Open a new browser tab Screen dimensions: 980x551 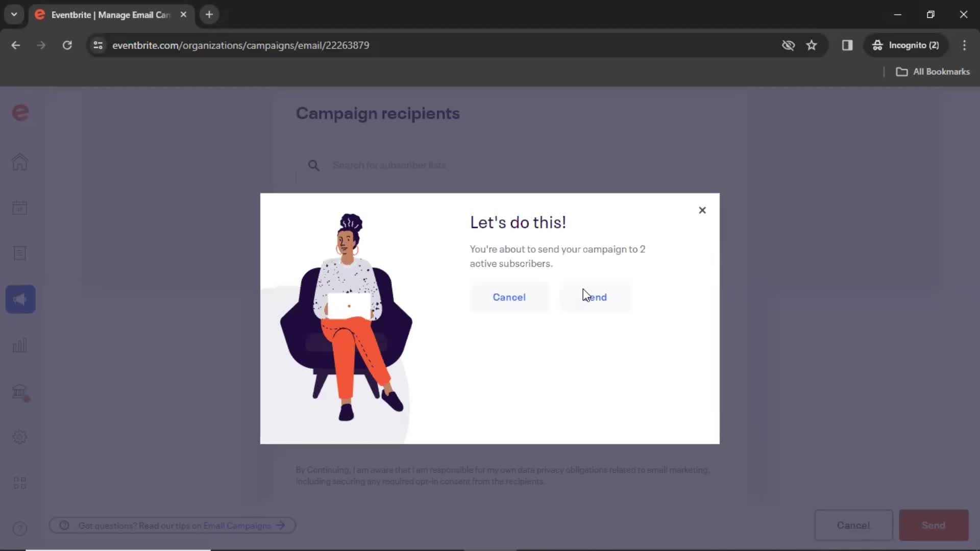coord(209,14)
